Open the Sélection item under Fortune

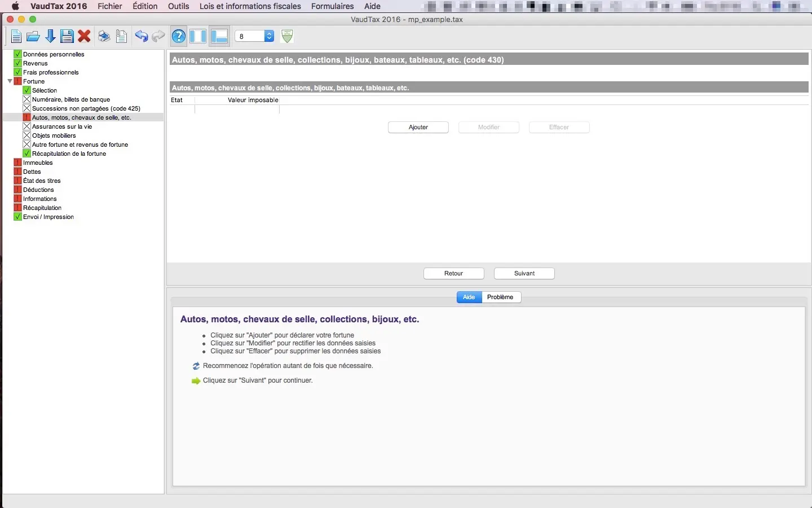click(x=45, y=90)
